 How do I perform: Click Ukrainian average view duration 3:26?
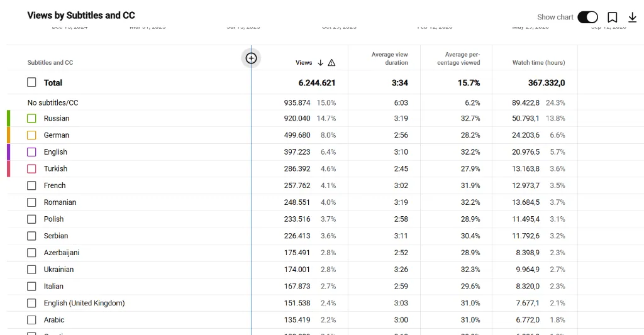[401, 270]
